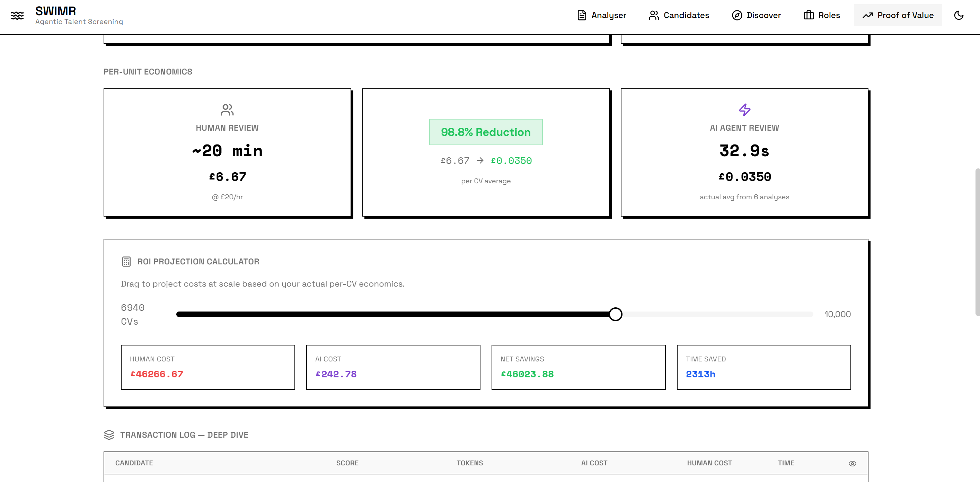
Task: Navigate to Roles page
Action: tap(821, 15)
